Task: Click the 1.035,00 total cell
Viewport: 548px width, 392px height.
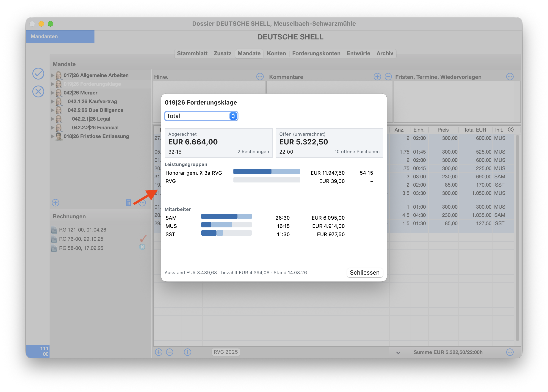Action: (481, 215)
